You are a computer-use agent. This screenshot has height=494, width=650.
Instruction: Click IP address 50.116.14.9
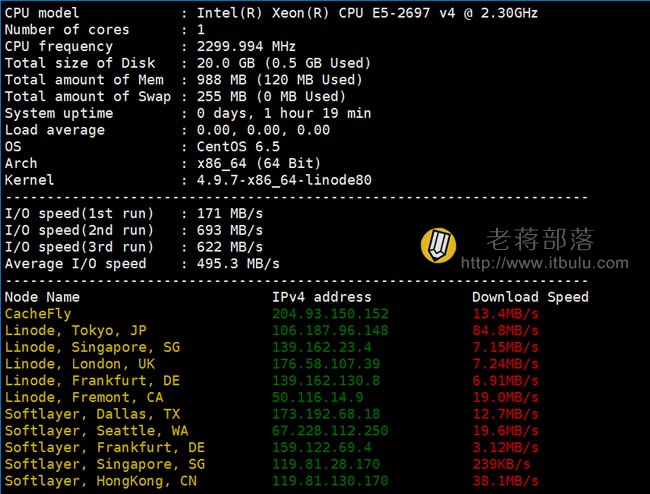pyautogui.click(x=318, y=397)
